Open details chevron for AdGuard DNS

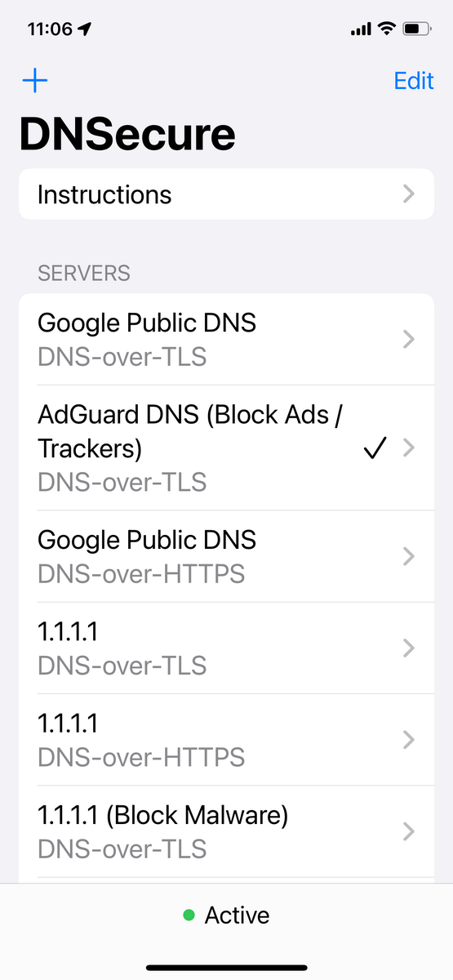409,448
